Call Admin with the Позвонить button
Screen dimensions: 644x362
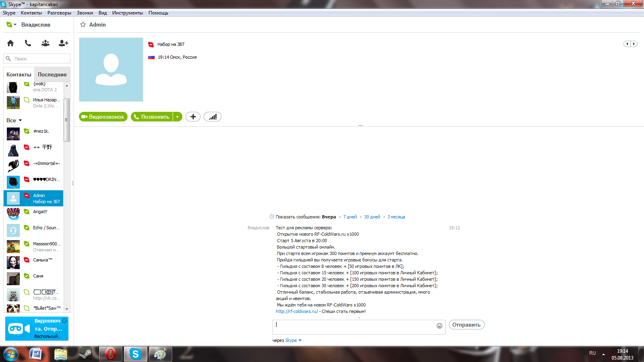coord(152,117)
